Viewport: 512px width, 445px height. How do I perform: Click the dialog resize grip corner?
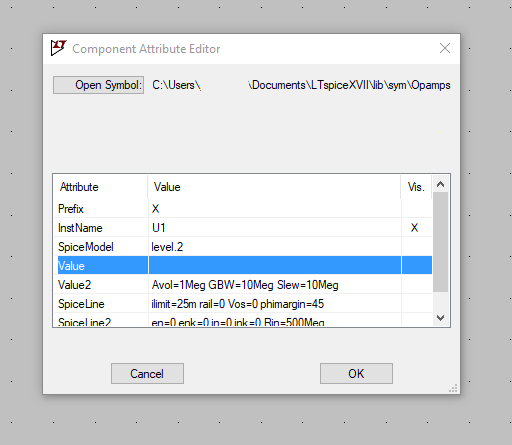tap(453, 388)
